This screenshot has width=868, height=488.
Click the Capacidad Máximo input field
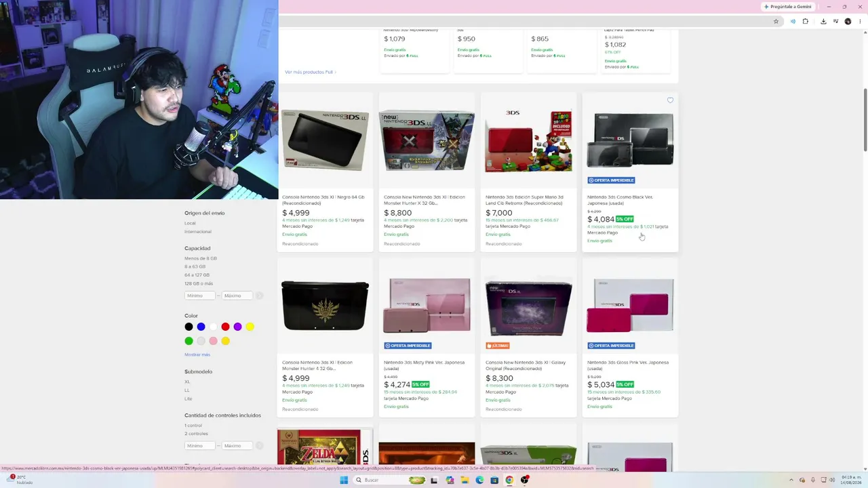point(237,296)
